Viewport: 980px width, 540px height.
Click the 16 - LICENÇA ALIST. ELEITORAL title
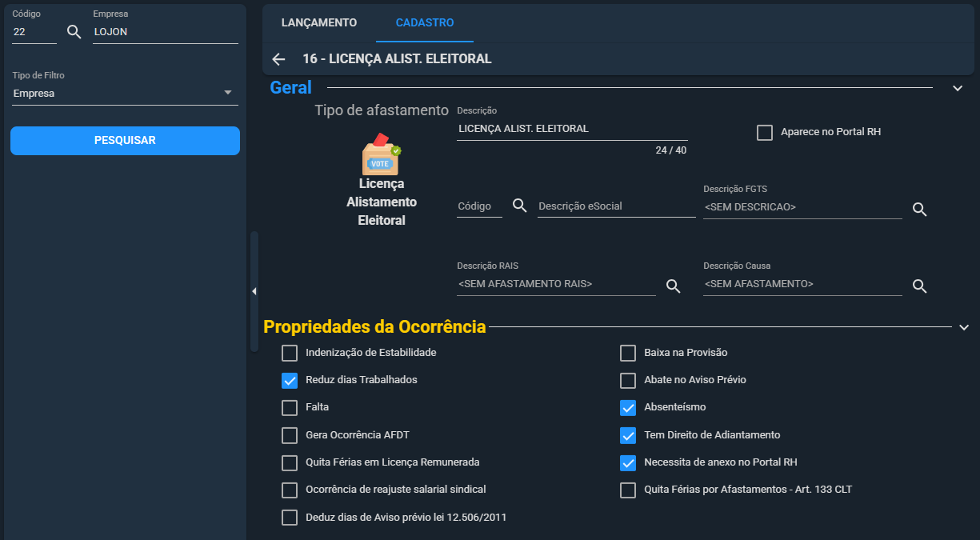point(397,59)
